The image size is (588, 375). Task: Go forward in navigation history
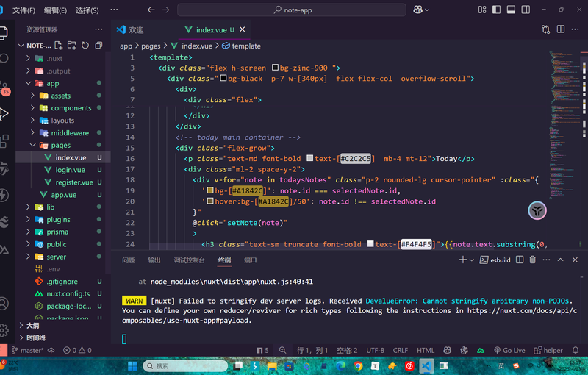[x=166, y=10]
